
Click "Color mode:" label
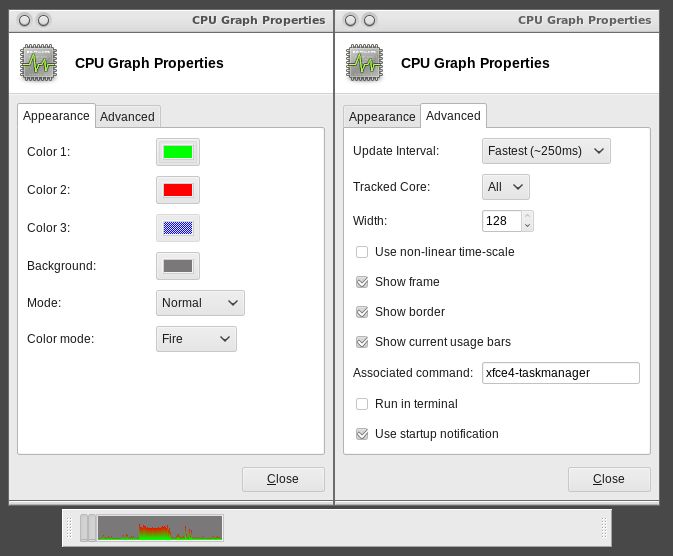click(61, 339)
